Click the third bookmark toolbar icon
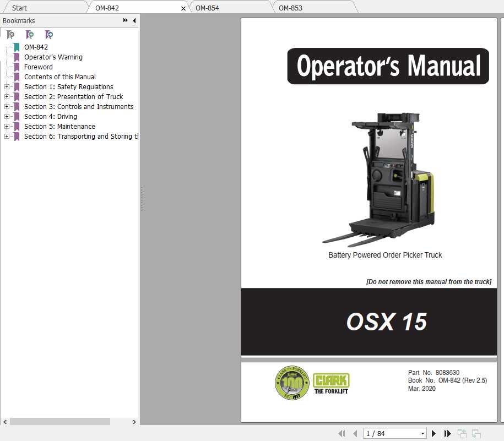The height and width of the screenshot is (441, 504). point(49,34)
